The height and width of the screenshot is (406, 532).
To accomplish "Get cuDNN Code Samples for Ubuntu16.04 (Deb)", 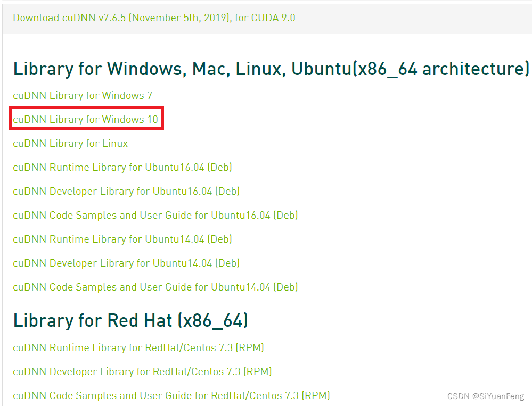I will pyautogui.click(x=155, y=215).
